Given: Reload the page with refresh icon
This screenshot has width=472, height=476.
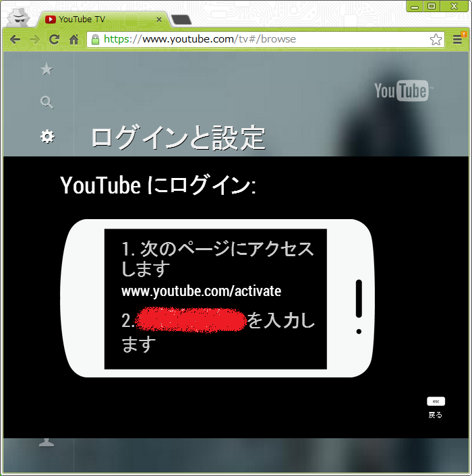Looking at the screenshot, I should 55,40.
